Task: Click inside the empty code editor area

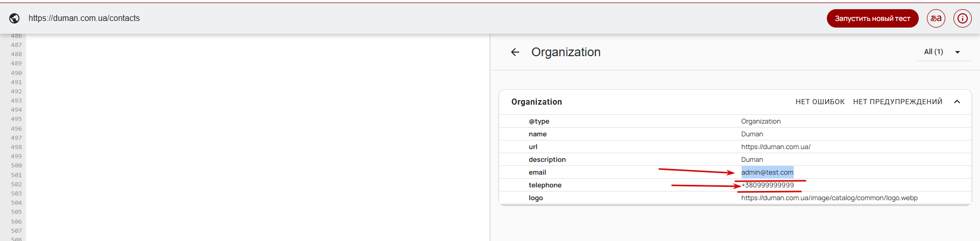Action: [x=255, y=138]
